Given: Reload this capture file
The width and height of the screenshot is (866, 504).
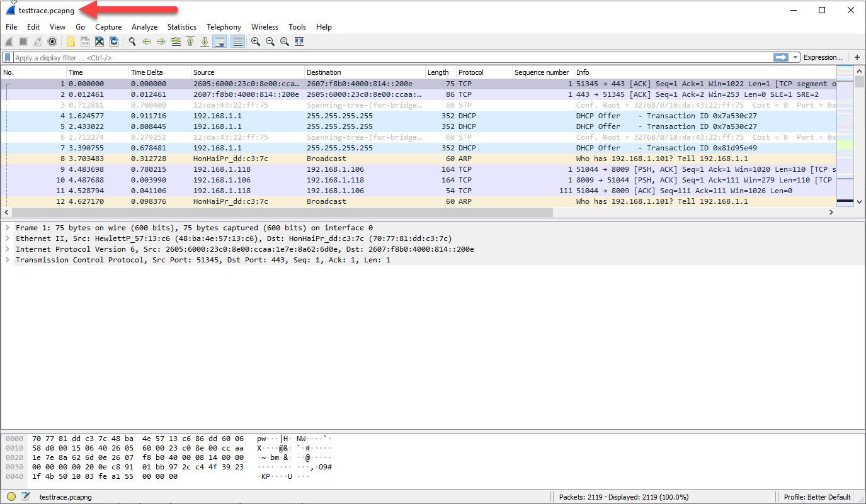Looking at the screenshot, I should 115,42.
